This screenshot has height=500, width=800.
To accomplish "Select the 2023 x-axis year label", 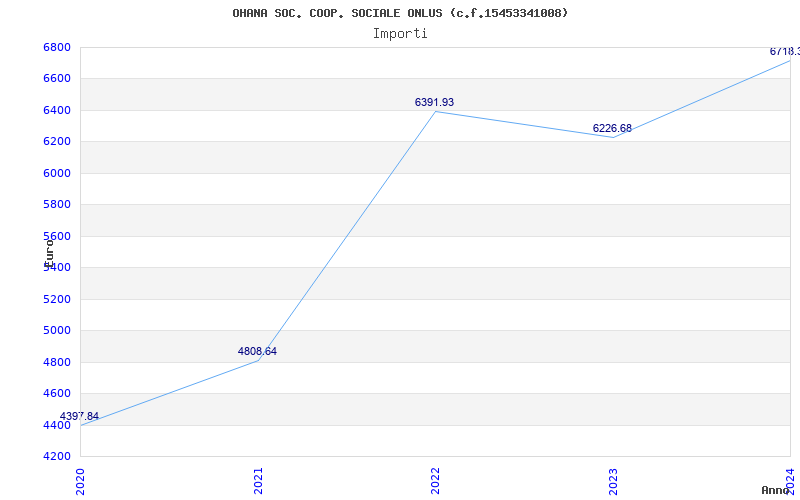I will coord(613,481).
